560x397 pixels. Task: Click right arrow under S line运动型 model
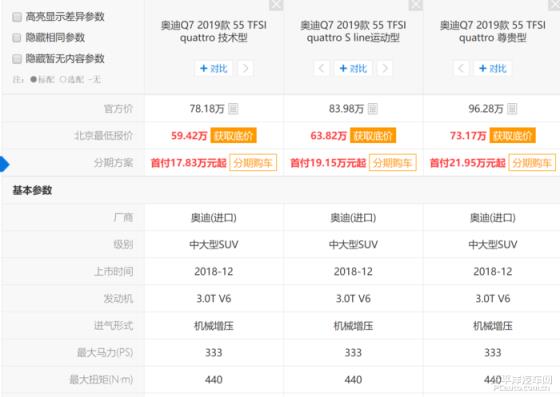point(385,68)
